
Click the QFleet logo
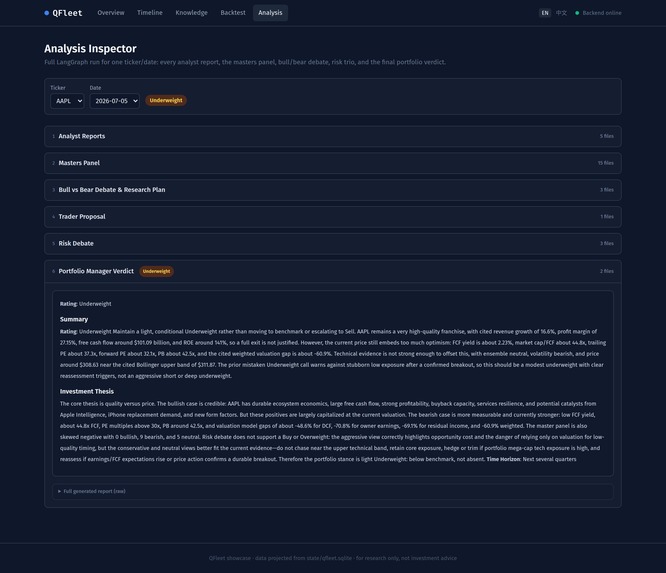tap(63, 13)
